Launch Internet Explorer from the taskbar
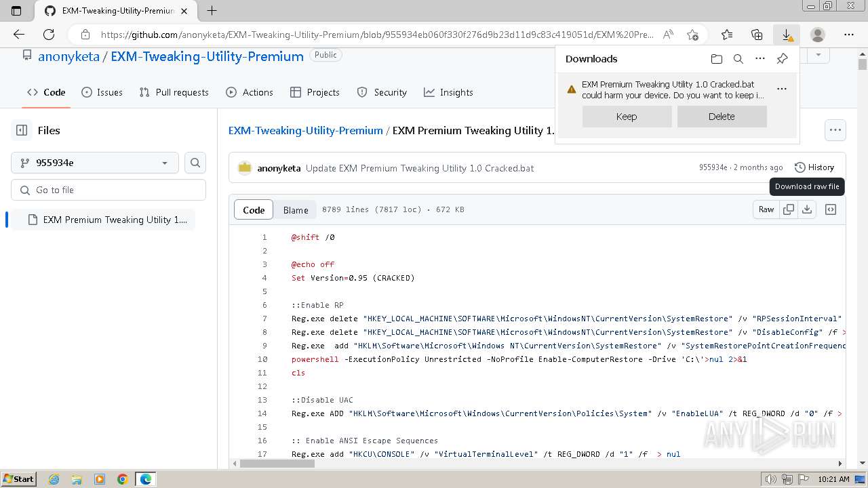The width and height of the screenshot is (868, 488). [54, 479]
